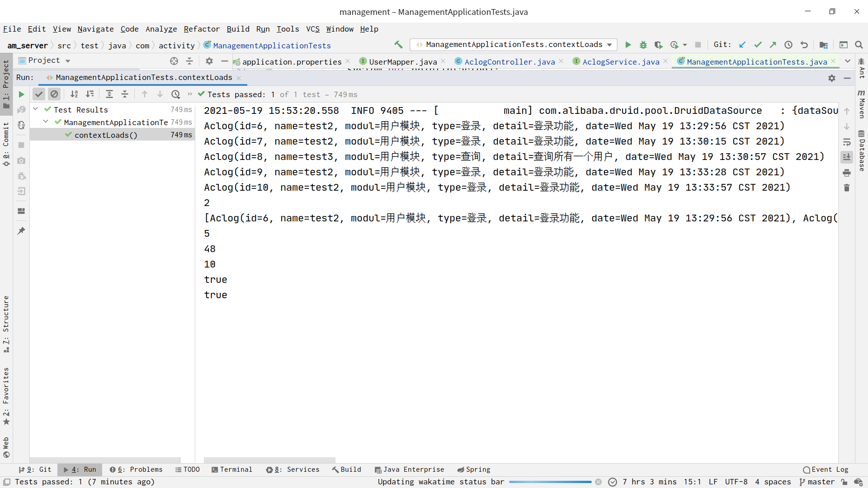868x488 pixels.
Task: Click activity breadcrumb in navigation bar
Action: 176,46
